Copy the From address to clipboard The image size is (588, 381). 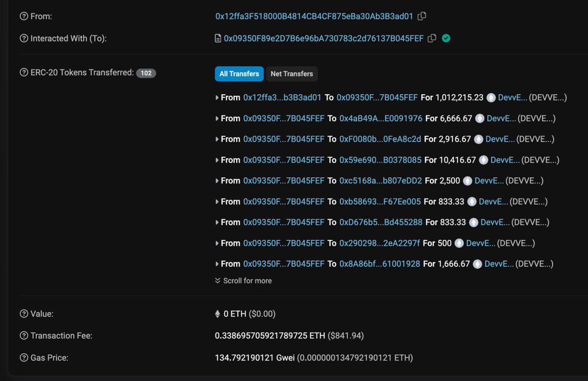(421, 16)
